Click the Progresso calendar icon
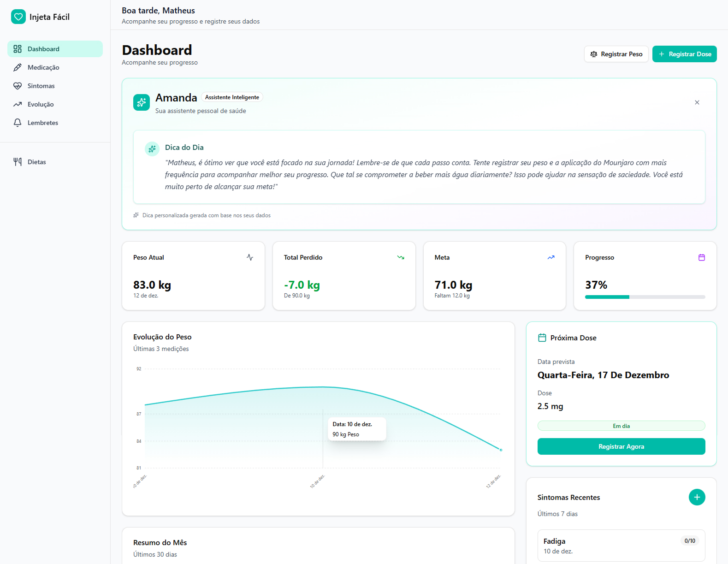This screenshot has width=728, height=564. [701, 257]
